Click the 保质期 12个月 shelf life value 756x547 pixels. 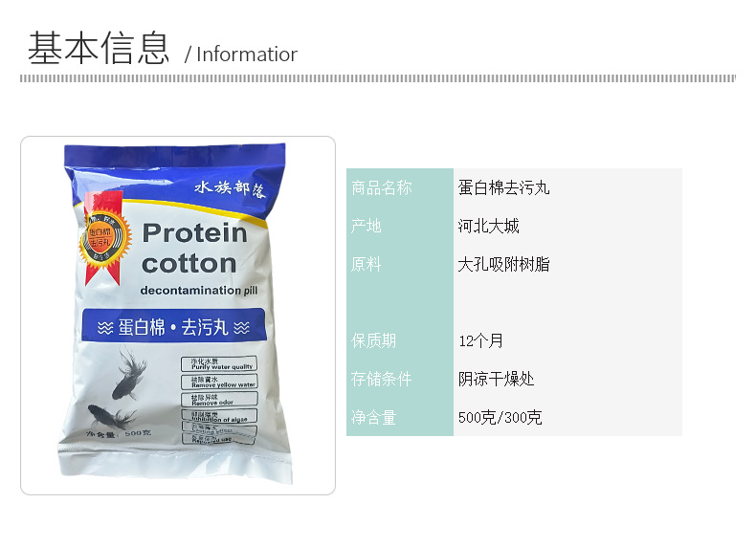click(x=480, y=340)
